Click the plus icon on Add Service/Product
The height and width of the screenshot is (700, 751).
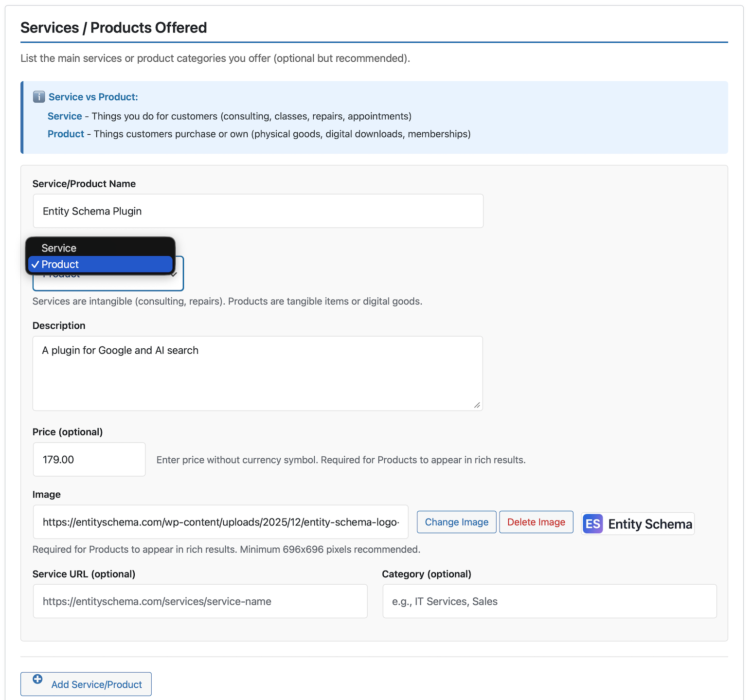tap(37, 679)
